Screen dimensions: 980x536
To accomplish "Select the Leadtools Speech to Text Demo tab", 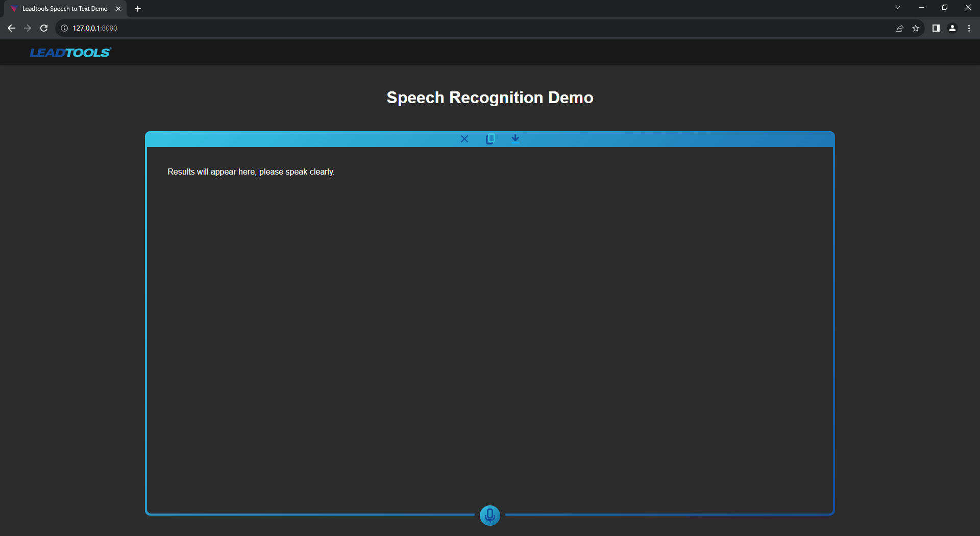I will (65, 9).
